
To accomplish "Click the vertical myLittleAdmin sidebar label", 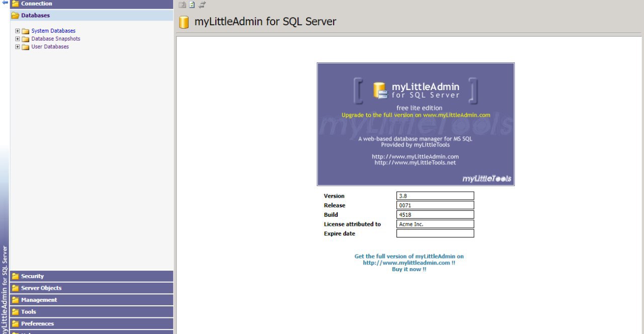I will 5,289.
